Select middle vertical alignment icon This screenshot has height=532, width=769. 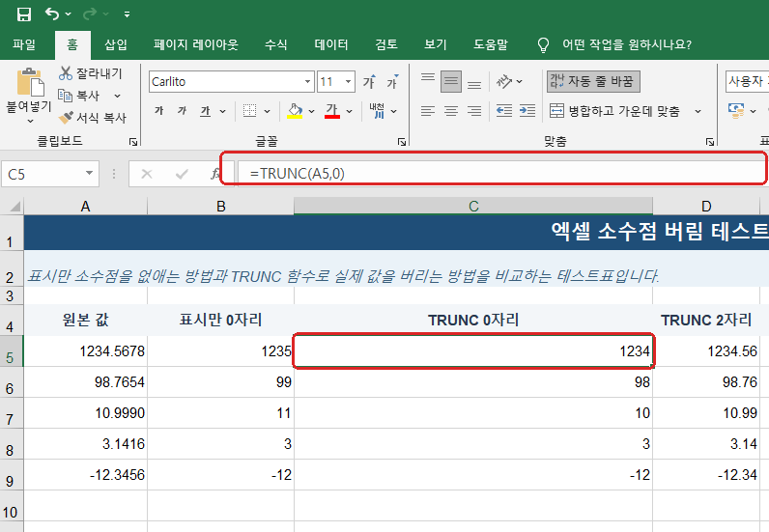[x=451, y=81]
